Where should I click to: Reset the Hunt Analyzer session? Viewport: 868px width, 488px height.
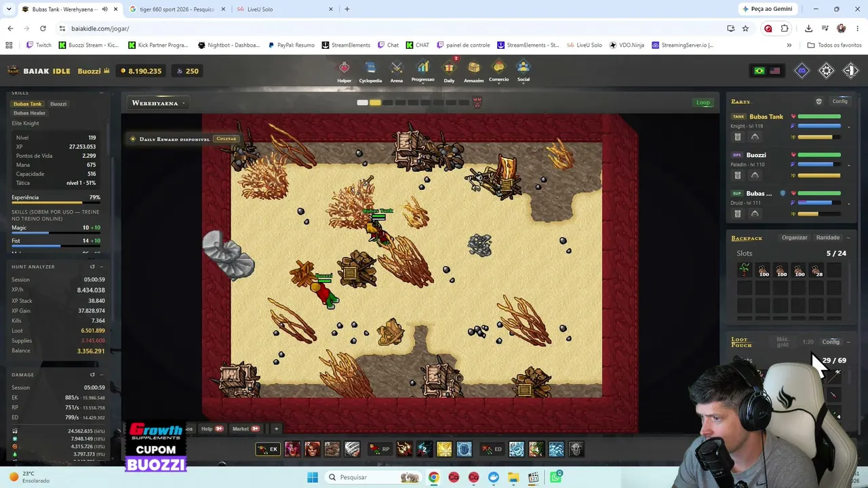coord(92,266)
